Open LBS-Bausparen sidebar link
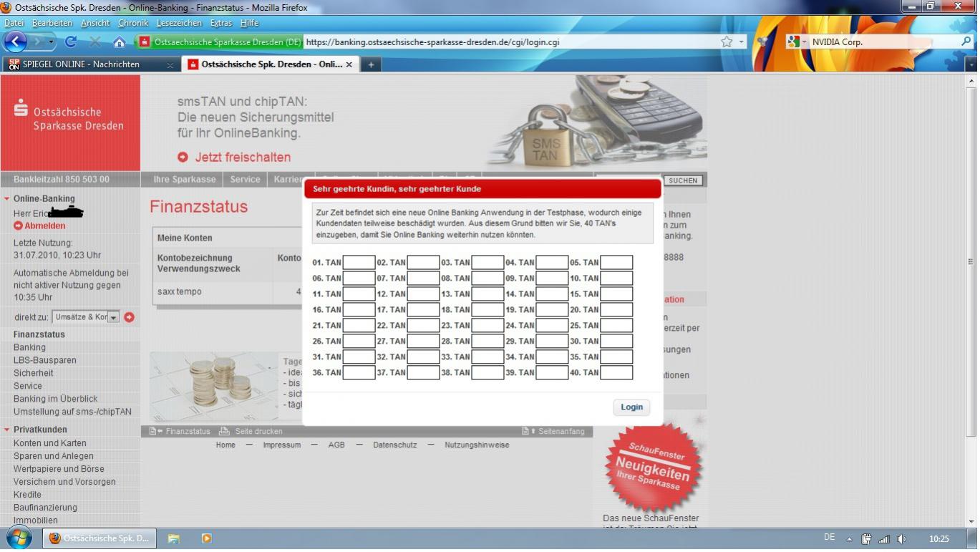 coord(44,360)
